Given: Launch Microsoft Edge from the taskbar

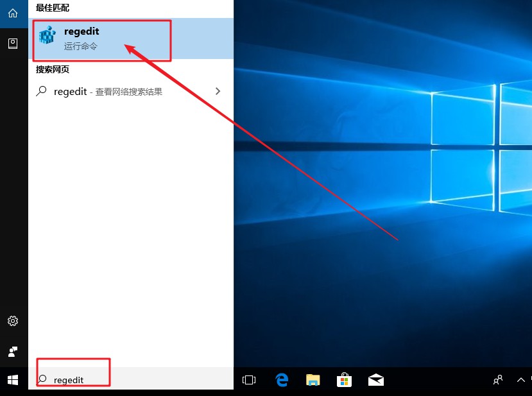Looking at the screenshot, I should pos(281,380).
